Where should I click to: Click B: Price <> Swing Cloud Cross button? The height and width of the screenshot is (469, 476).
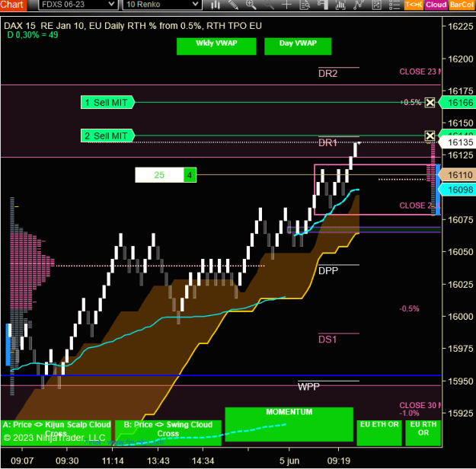coord(168,432)
